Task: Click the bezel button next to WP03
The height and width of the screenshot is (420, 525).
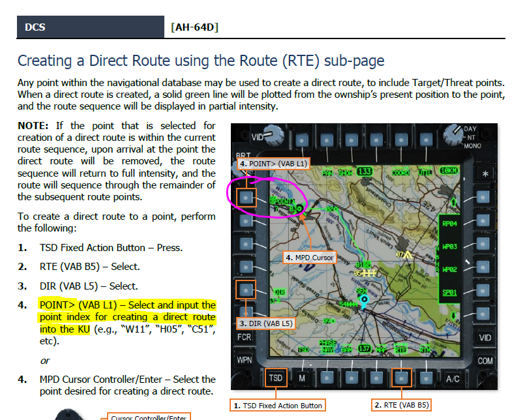Action: [483, 244]
